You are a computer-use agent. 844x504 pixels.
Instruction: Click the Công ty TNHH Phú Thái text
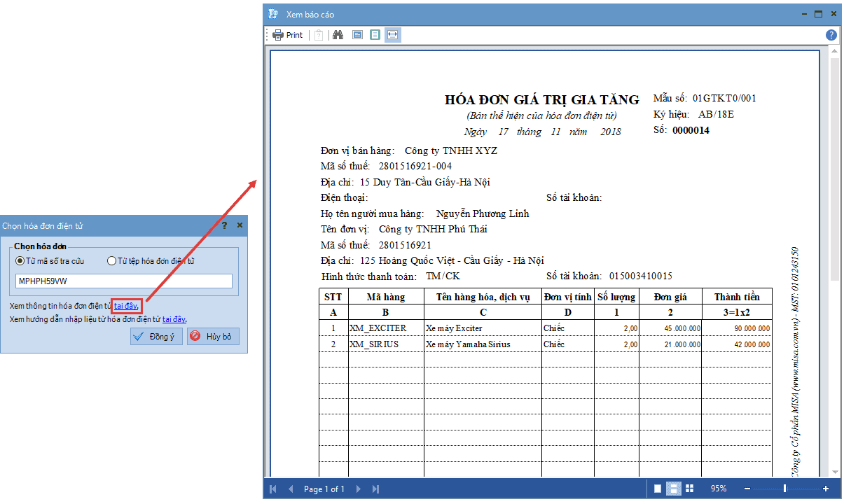click(x=432, y=229)
